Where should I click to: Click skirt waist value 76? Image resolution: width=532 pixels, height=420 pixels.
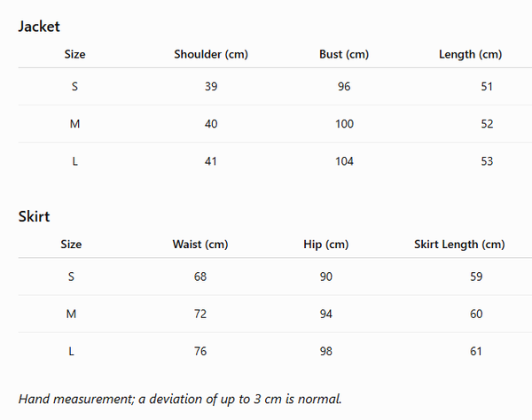click(200, 351)
